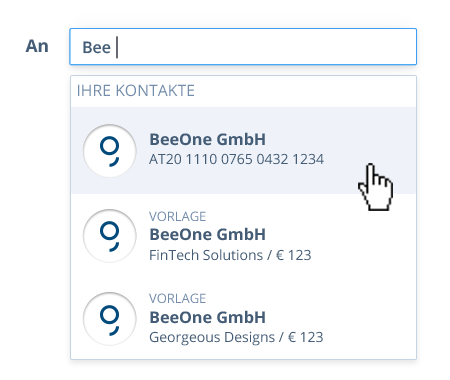This screenshot has height=380, width=450.
Task: Choose the Georgeous Designs template entry
Action: point(243,318)
